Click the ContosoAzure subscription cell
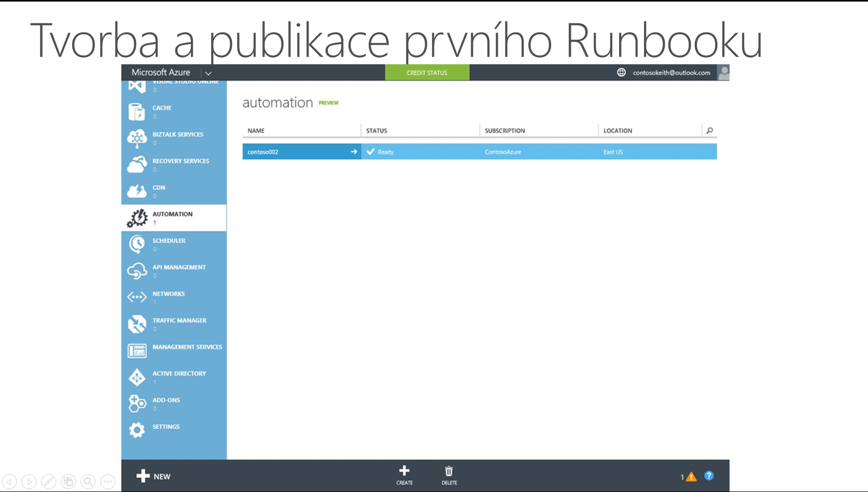Screen dimensions: 868x492 [503, 152]
